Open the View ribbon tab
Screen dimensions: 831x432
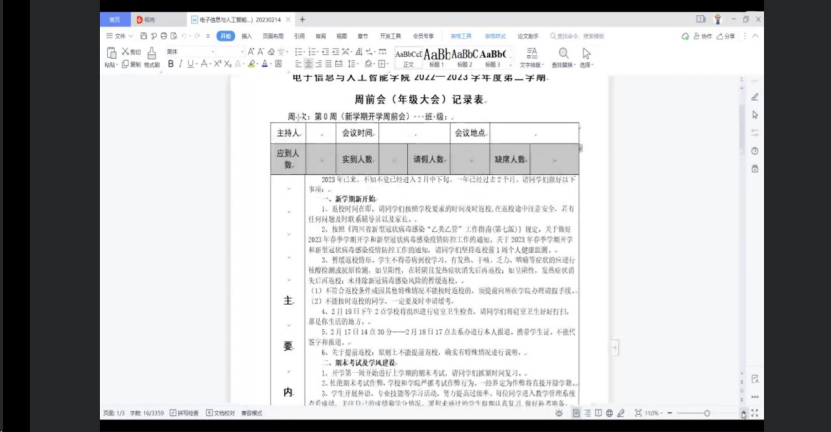pos(341,36)
